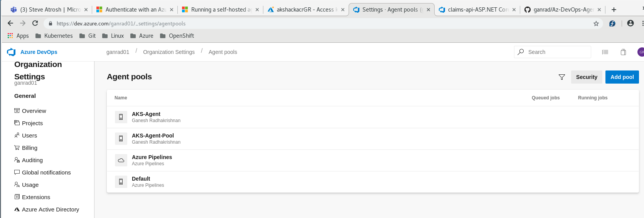Click the Auditing sidebar icon
644x218 pixels.
(x=17, y=160)
